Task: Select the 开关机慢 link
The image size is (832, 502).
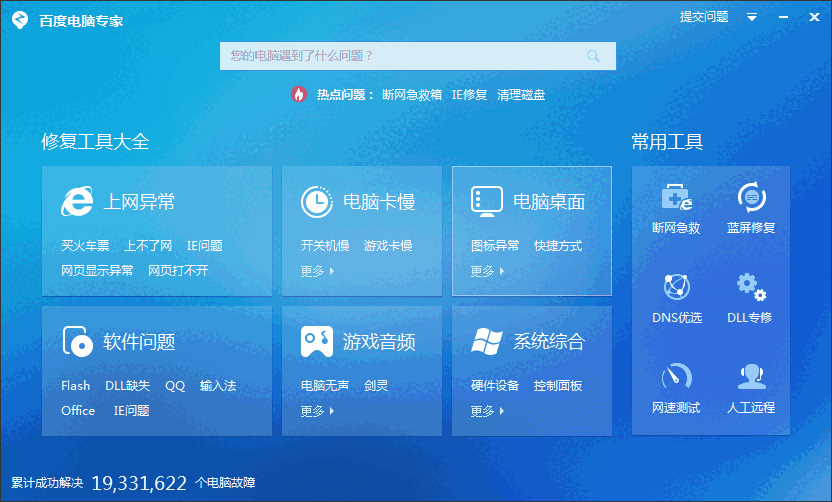Action: pyautogui.click(x=325, y=246)
